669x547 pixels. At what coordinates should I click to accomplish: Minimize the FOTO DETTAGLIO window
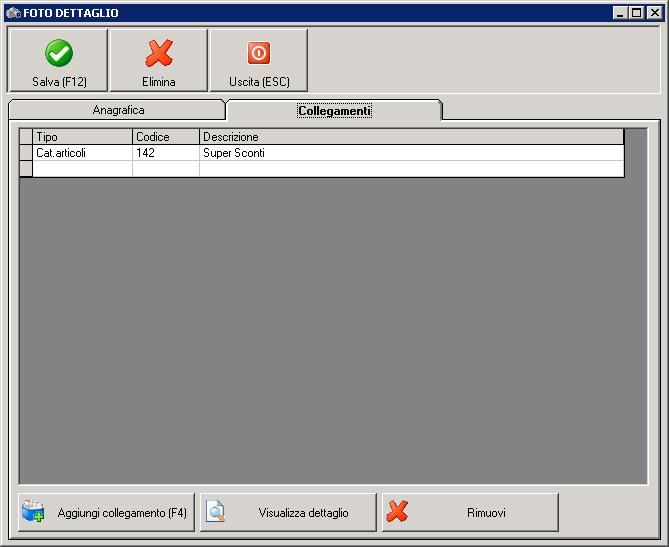point(620,13)
